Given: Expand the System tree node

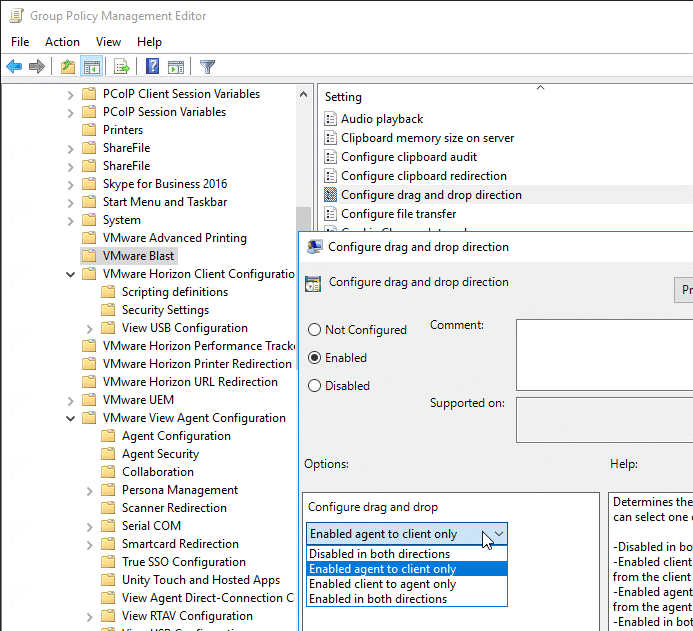Looking at the screenshot, I should [70, 220].
